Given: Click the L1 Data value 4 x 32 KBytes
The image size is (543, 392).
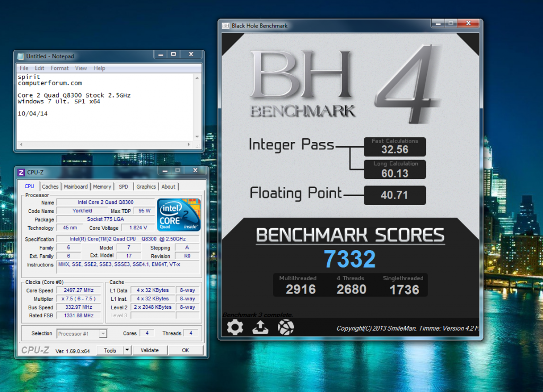Looking at the screenshot, I should [153, 290].
